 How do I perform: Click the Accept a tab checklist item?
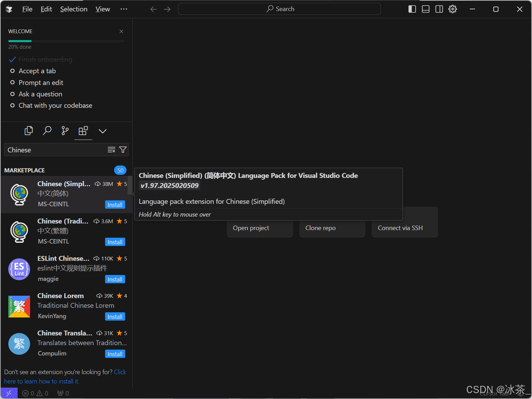click(x=37, y=71)
